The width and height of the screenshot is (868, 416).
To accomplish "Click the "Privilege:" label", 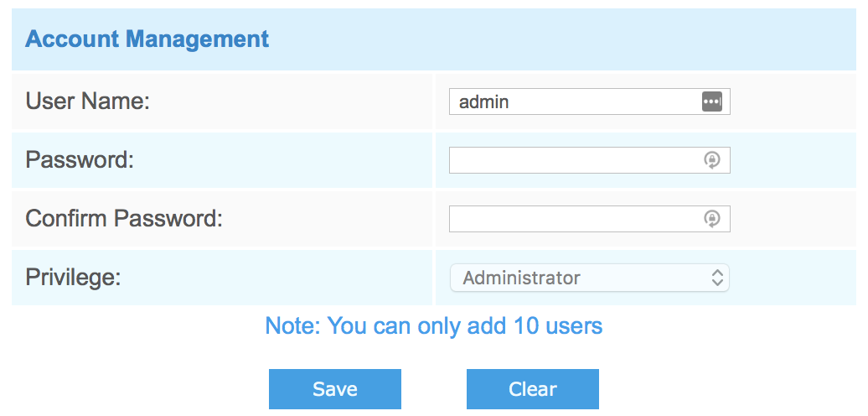I will point(74,278).
